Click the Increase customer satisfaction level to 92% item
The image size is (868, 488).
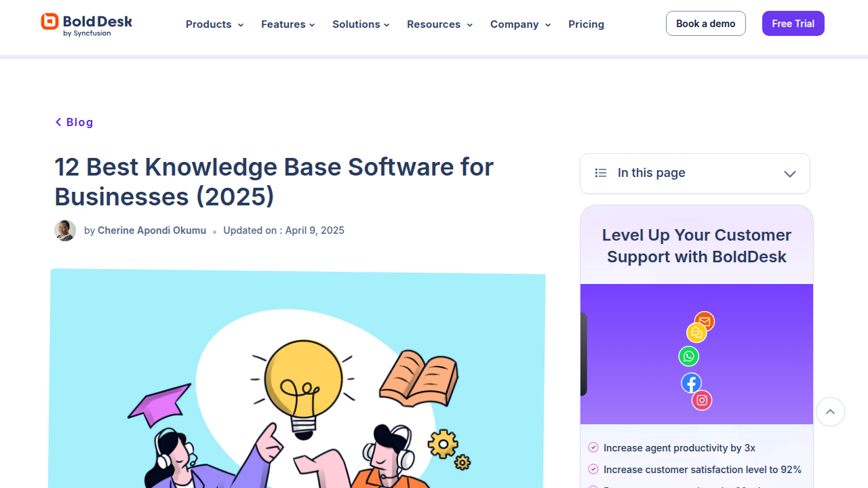tap(703, 470)
